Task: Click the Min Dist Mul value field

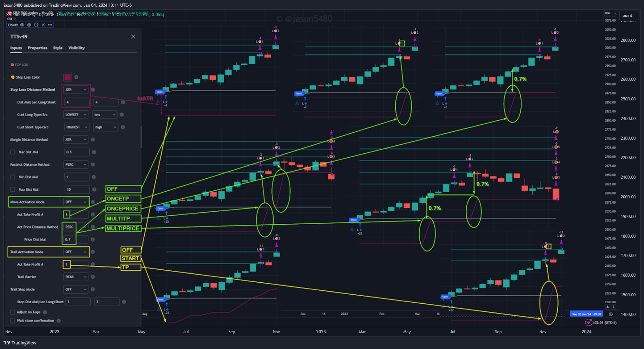Action: (77, 177)
